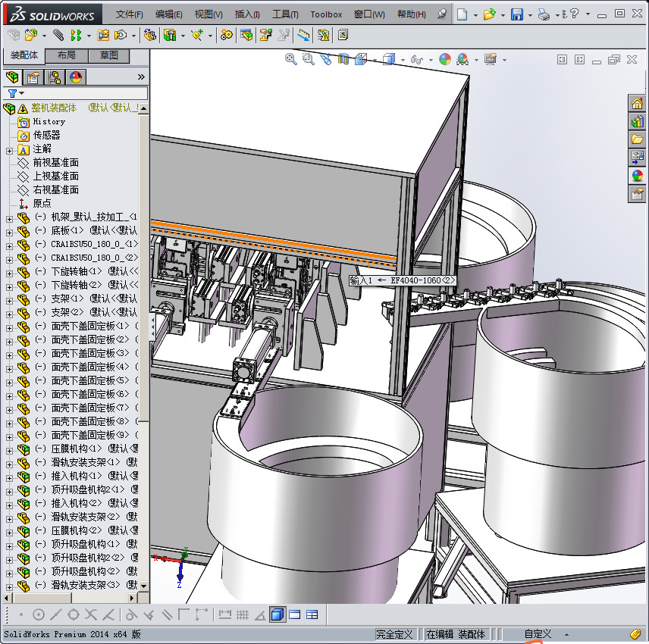Open the Appearances color ball in task pane

pyautogui.click(x=637, y=176)
